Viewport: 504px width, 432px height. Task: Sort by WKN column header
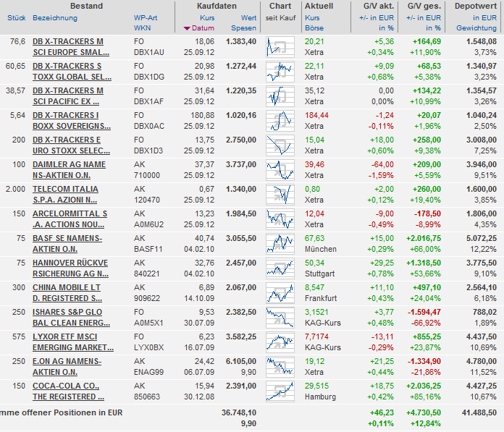pos(143,28)
